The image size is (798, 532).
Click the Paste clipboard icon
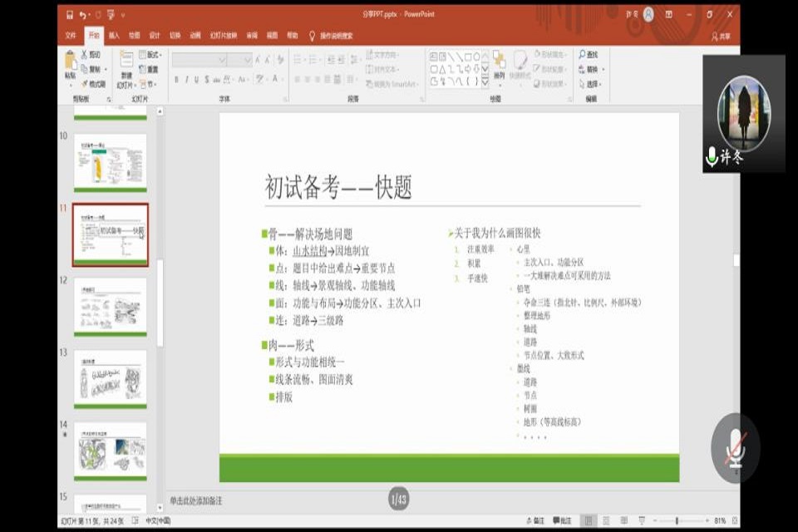click(x=70, y=62)
